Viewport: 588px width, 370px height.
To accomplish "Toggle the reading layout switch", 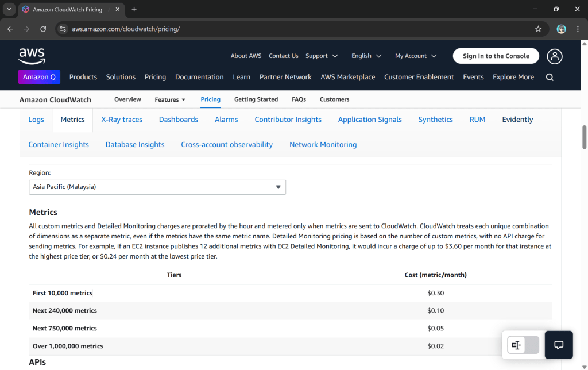I will [523, 345].
